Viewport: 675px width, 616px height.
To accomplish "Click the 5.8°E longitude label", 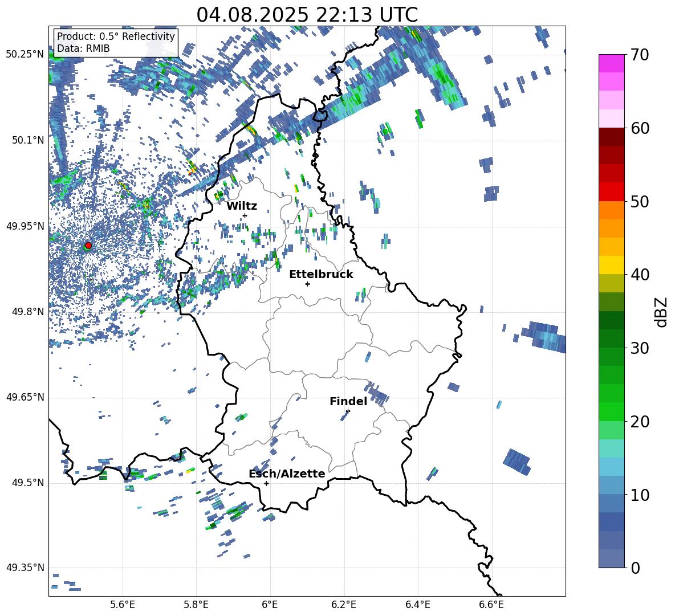I will click(x=196, y=605).
